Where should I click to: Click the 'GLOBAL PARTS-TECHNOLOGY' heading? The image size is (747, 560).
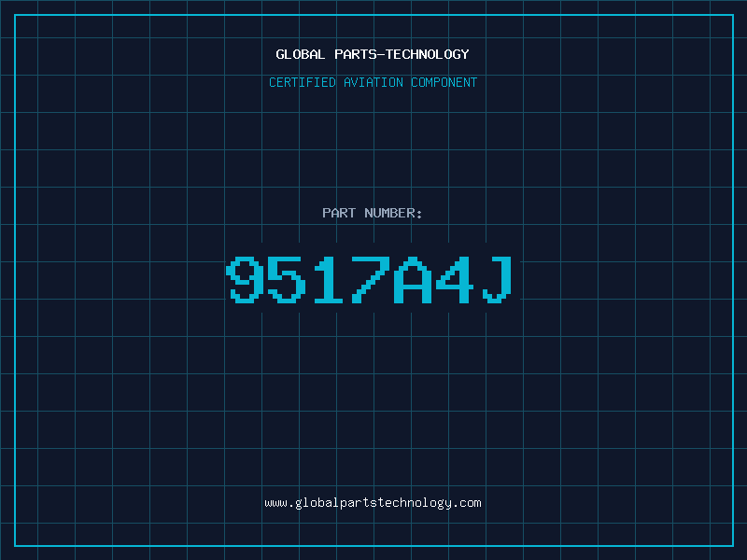coord(373,54)
